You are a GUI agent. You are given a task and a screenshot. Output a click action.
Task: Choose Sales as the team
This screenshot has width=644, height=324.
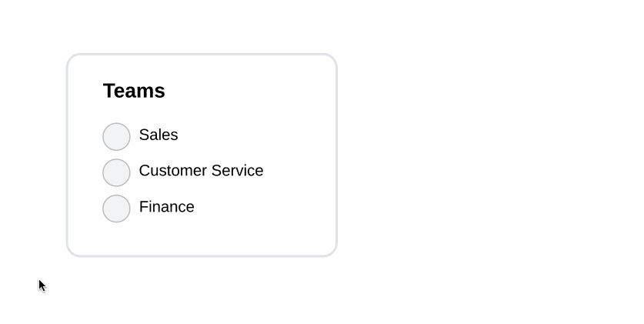(116, 136)
